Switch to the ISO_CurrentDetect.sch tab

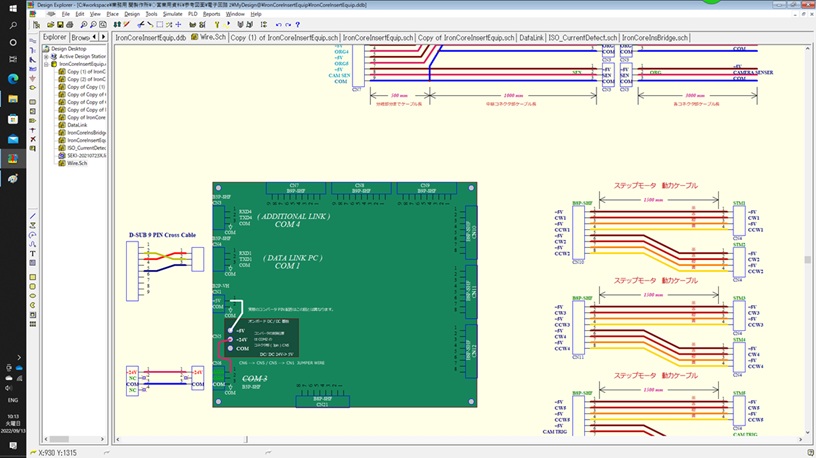(x=583, y=37)
